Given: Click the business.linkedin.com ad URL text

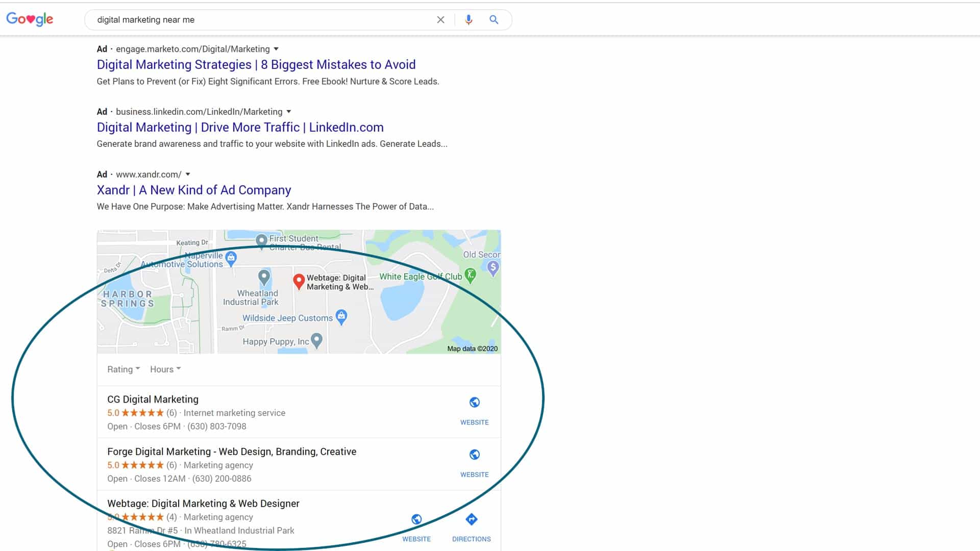Looking at the screenshot, I should (199, 112).
